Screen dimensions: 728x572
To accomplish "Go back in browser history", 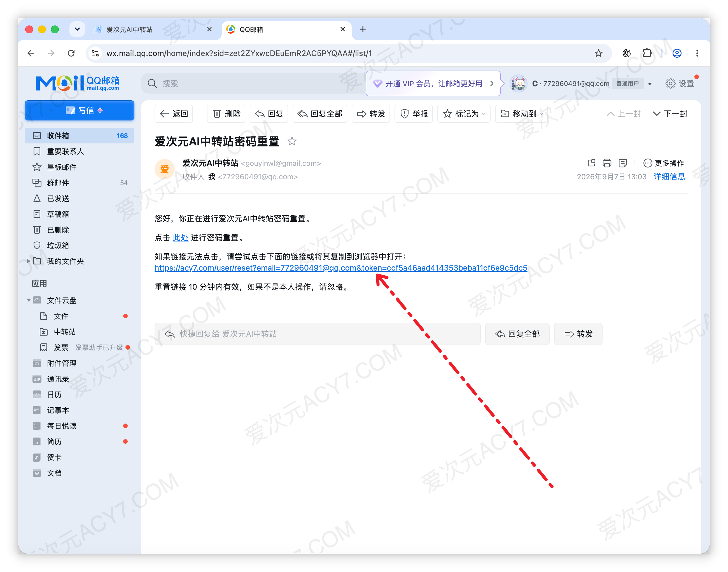I will (x=31, y=53).
